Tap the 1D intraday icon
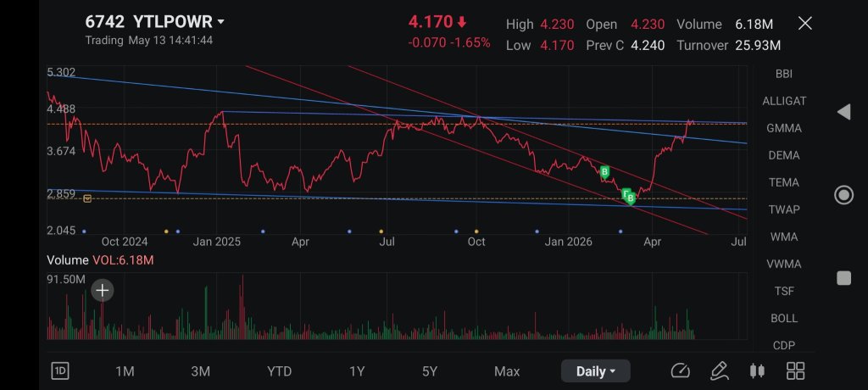Viewport: 868px width, 390px height. tap(60, 371)
